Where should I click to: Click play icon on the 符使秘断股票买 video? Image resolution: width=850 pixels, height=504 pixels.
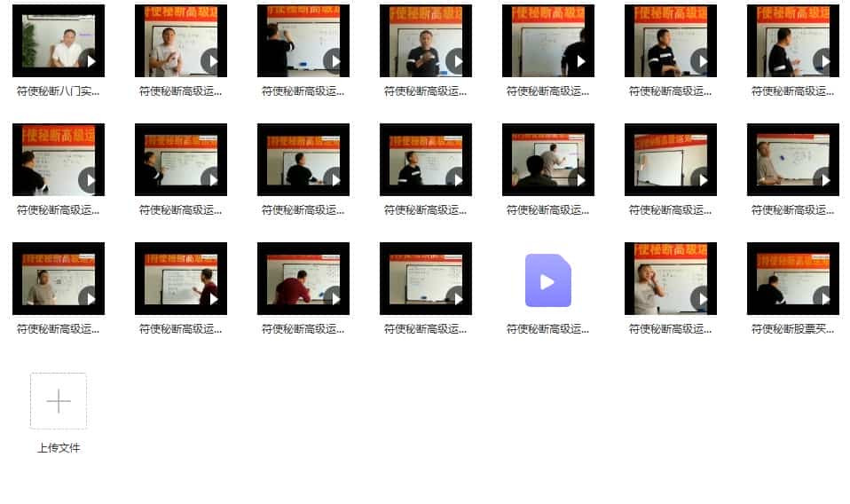click(x=822, y=298)
